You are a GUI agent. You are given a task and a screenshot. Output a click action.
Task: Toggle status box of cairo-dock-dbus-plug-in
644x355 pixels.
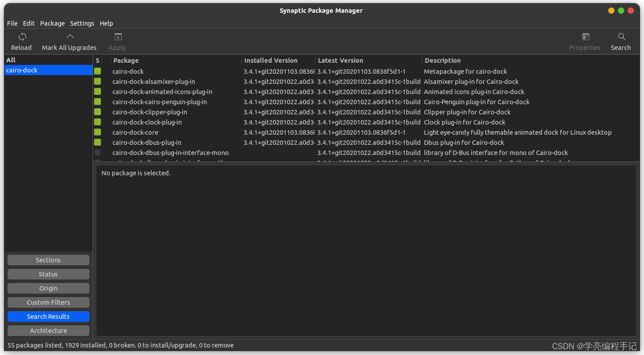click(97, 142)
